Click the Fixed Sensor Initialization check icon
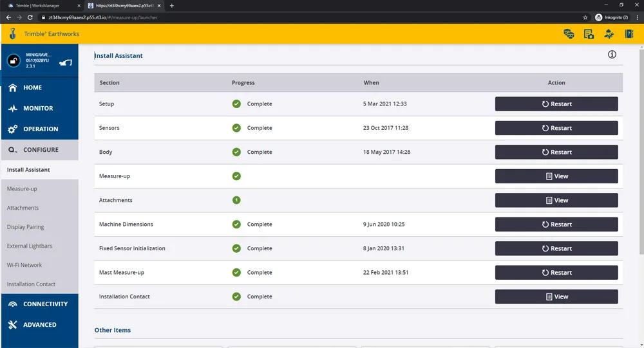This screenshot has height=348, width=644. (x=236, y=248)
